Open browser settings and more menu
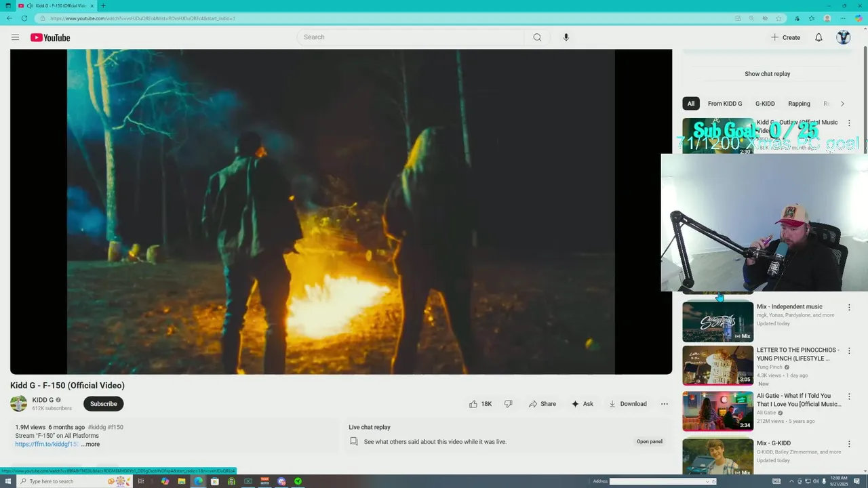 (844, 18)
